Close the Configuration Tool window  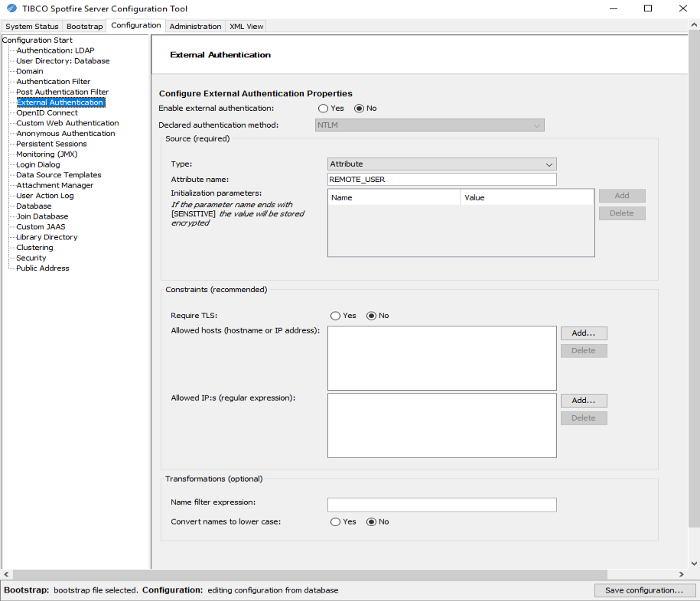[x=682, y=8]
